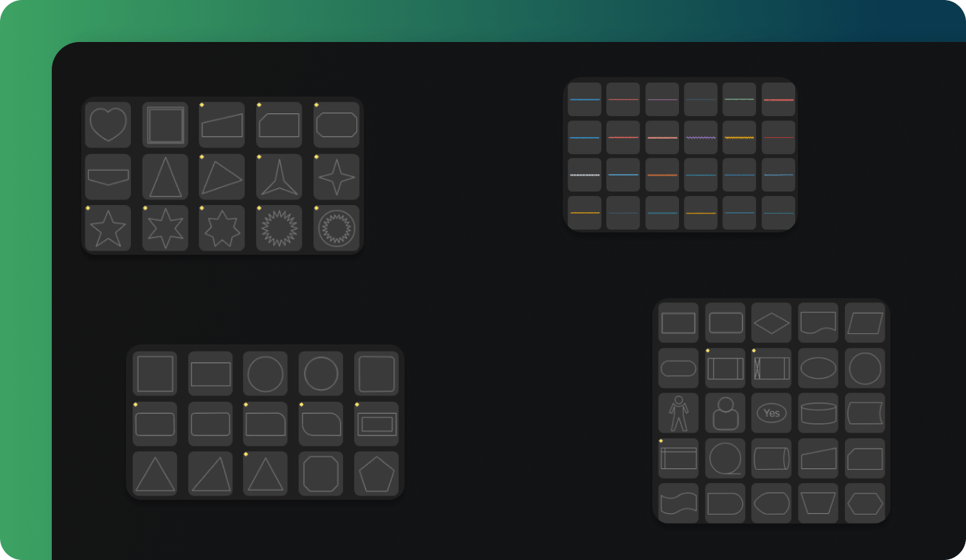This screenshot has height=560, width=966.
Task: Select the regular pentagon shape
Action: pyautogui.click(x=377, y=474)
